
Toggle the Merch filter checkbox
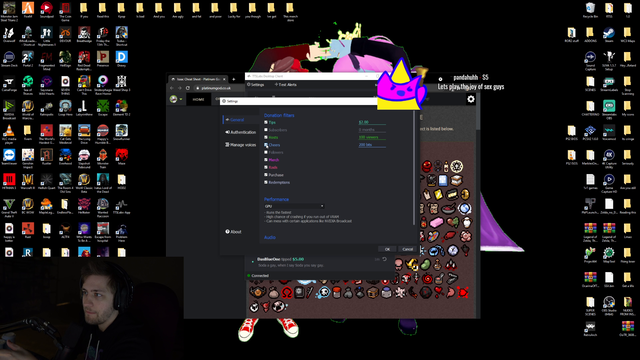point(266,160)
